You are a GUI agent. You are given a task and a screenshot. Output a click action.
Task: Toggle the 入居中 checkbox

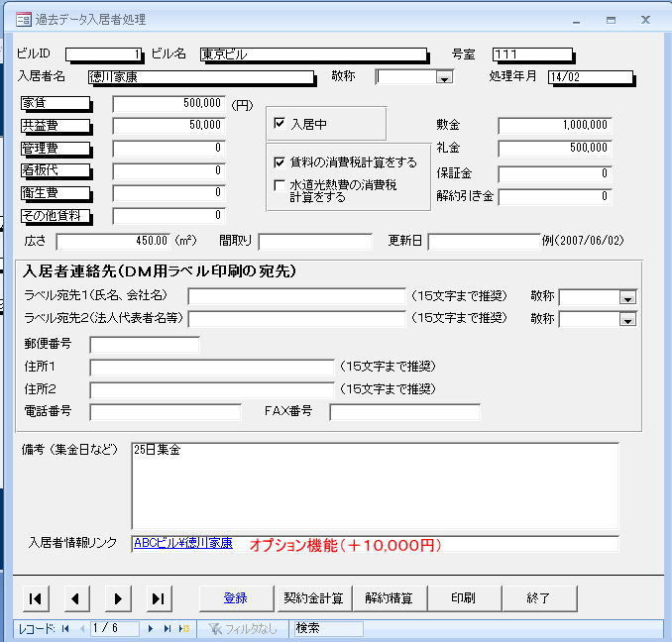(x=279, y=123)
